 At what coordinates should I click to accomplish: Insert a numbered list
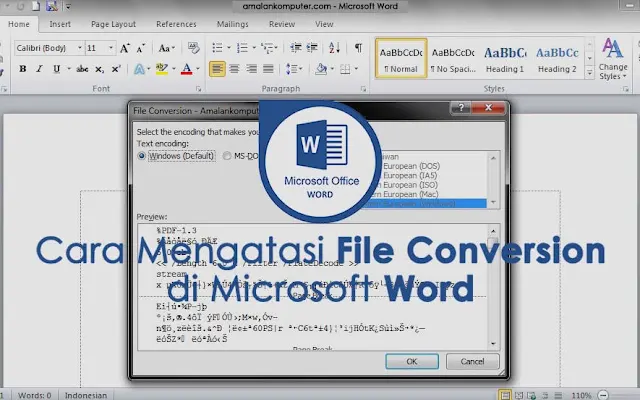(x=242, y=48)
